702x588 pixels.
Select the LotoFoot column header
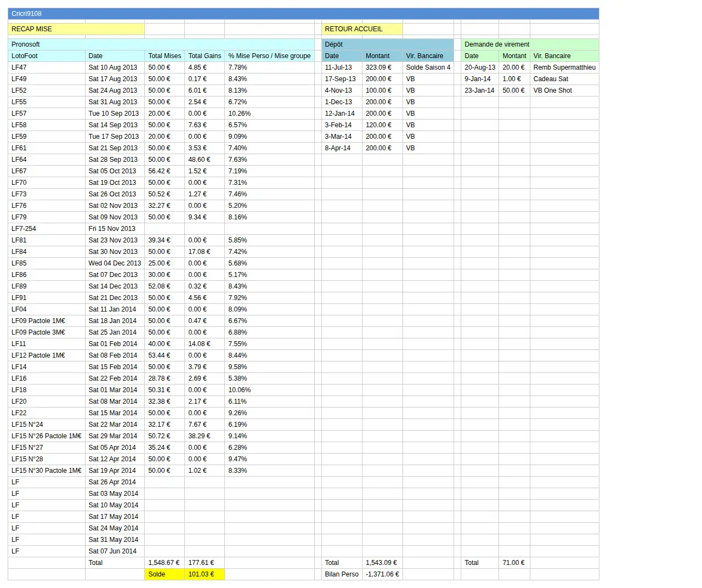(47, 56)
